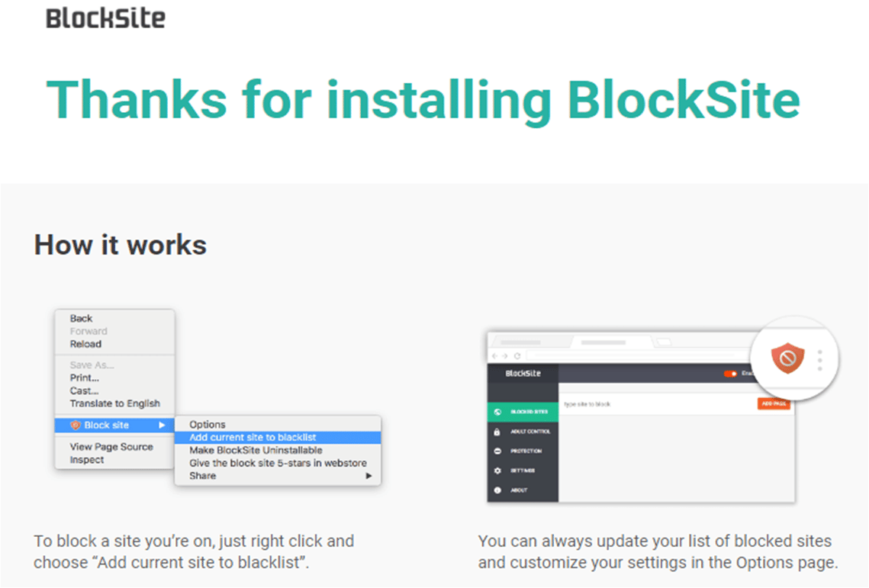Choose Back in the context menu
Viewport: 869px width, 588px height.
coord(81,319)
